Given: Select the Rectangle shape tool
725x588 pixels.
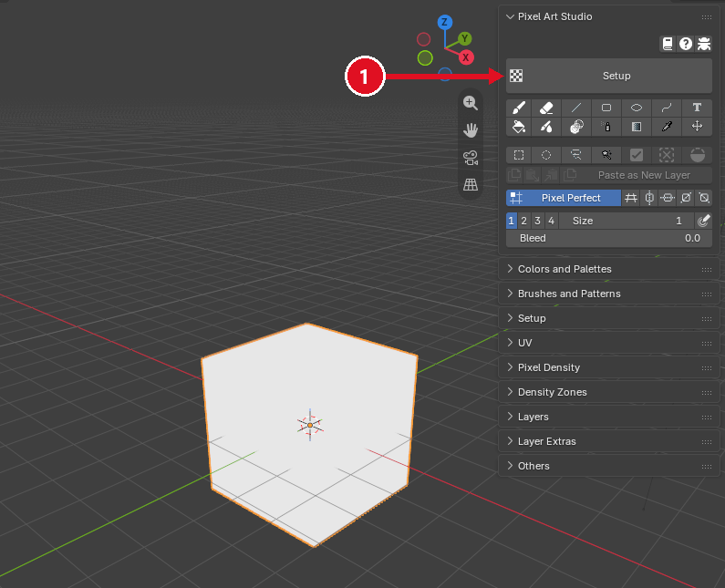Looking at the screenshot, I should [x=606, y=108].
